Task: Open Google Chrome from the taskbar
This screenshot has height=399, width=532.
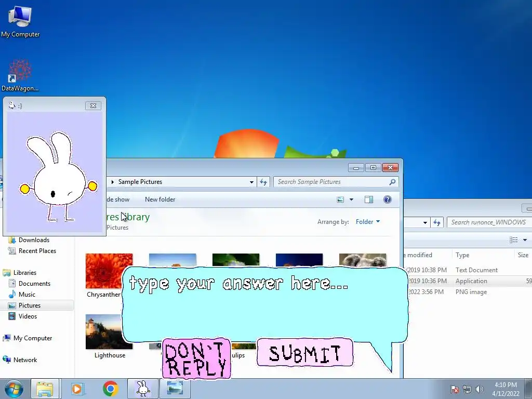Action: (110, 389)
